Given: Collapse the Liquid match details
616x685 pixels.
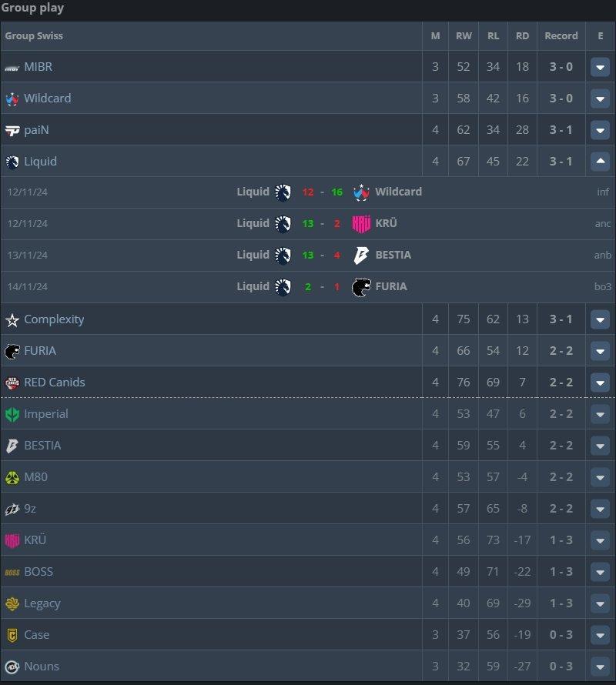Looking at the screenshot, I should pyautogui.click(x=600, y=161).
